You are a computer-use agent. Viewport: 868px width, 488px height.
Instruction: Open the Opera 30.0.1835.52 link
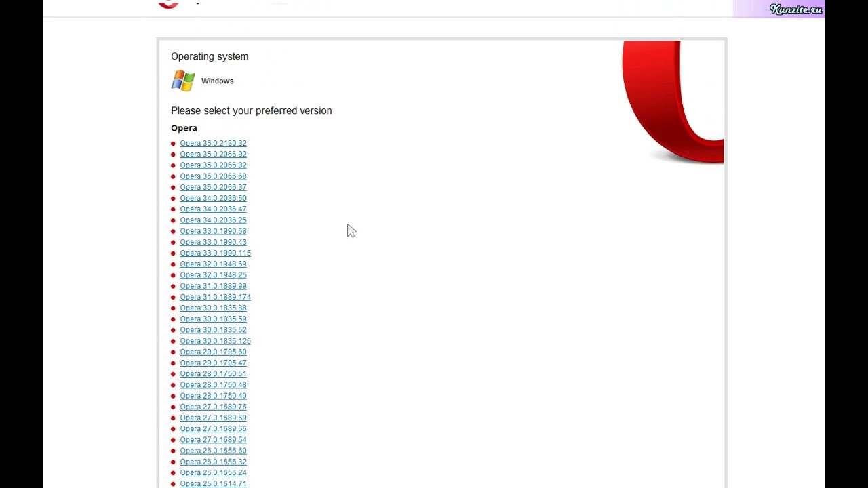(213, 329)
